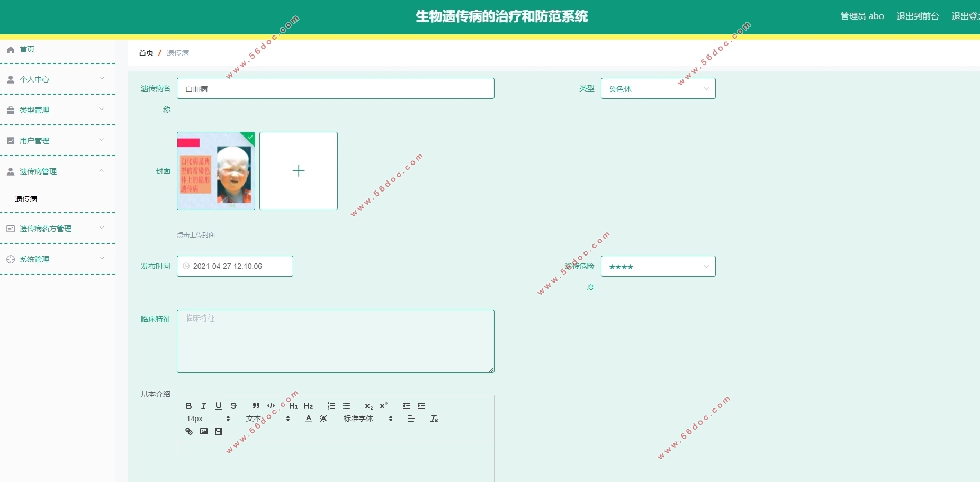Open the 标准字体 font family dropdown

click(x=368, y=419)
